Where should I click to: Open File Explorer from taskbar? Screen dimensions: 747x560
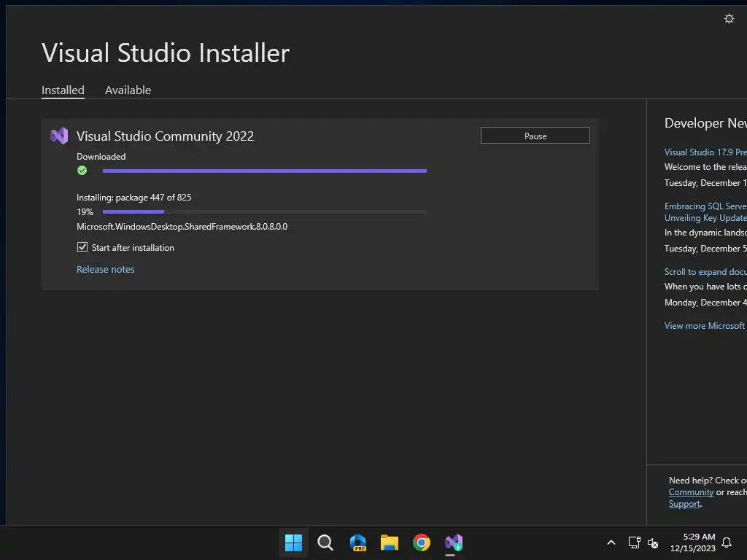click(390, 542)
